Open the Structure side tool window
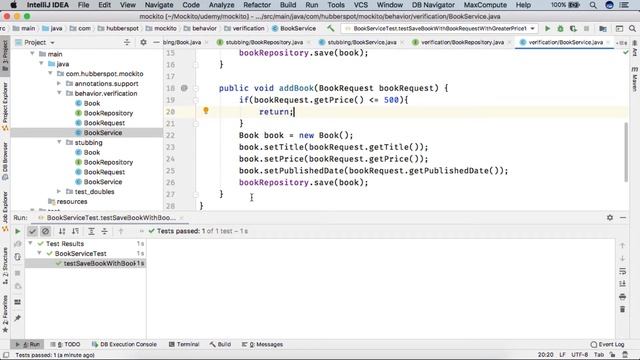This screenshot has width=640, height=360. pos(5,266)
